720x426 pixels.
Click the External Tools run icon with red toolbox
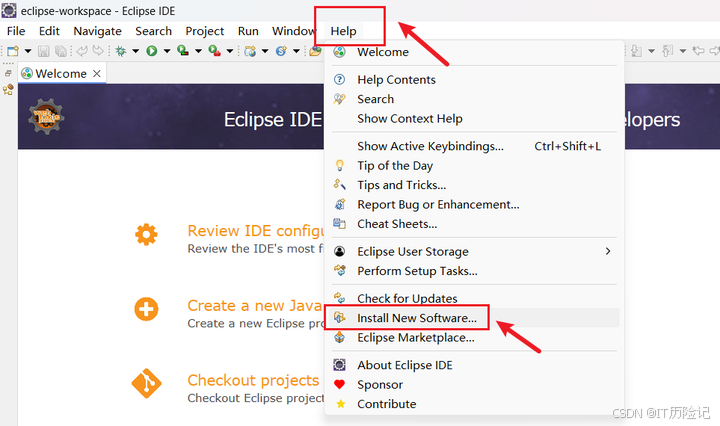click(214, 51)
